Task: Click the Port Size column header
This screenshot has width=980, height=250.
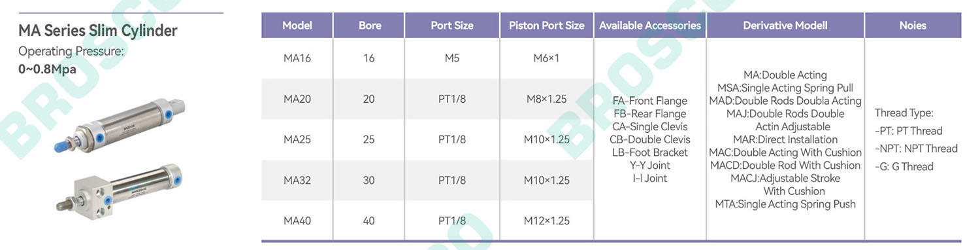Action: pos(452,26)
